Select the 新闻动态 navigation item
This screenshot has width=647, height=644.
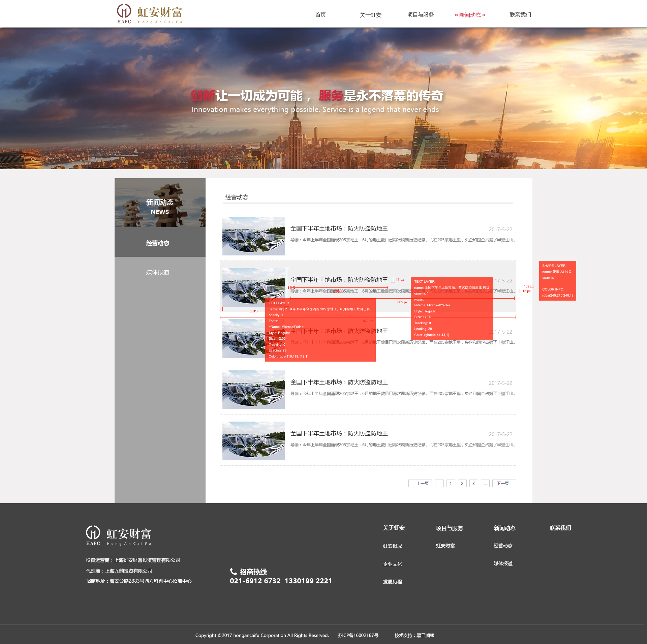470,15
